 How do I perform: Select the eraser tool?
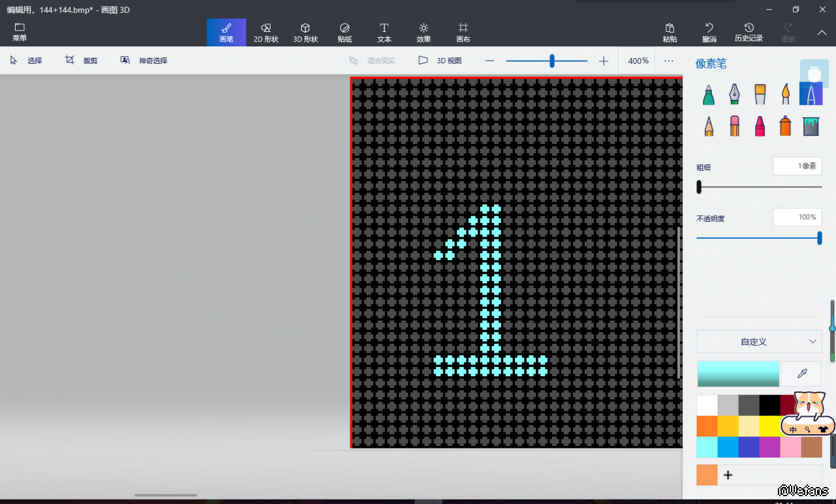coord(734,126)
